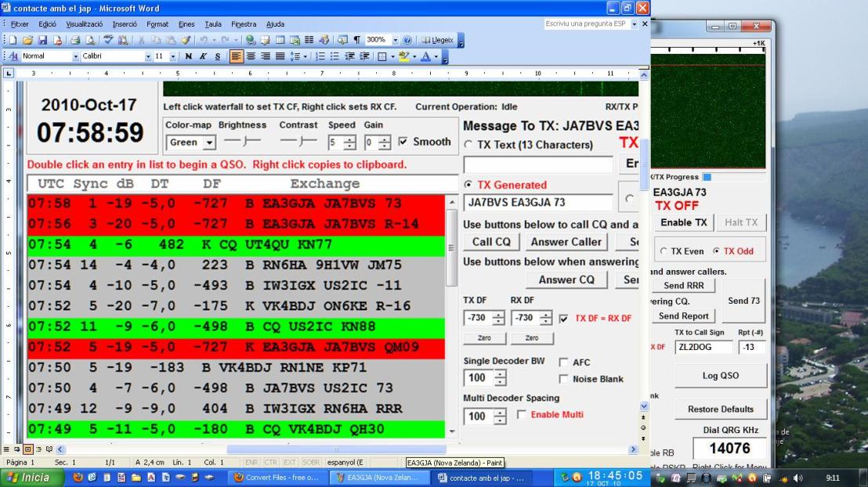Open the zoom percentage dropdown
This screenshot has width=868, height=487.
(x=395, y=40)
